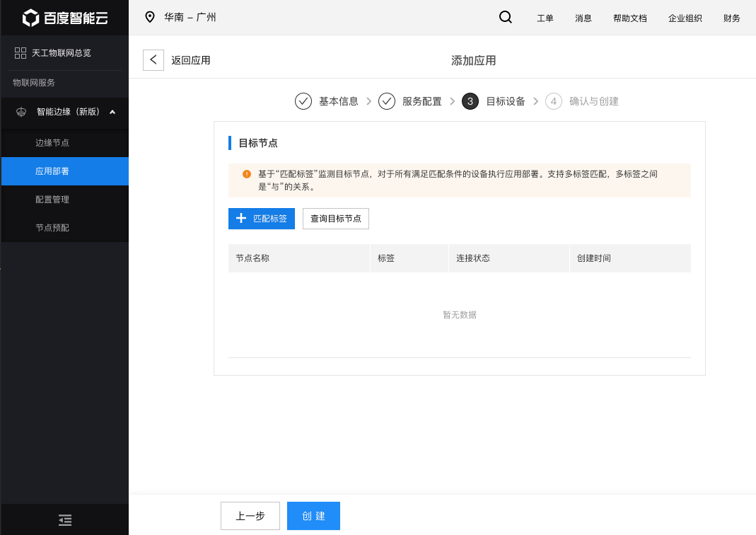Open search with the magnifier icon
Viewport: 756px width, 535px height.
505,18
